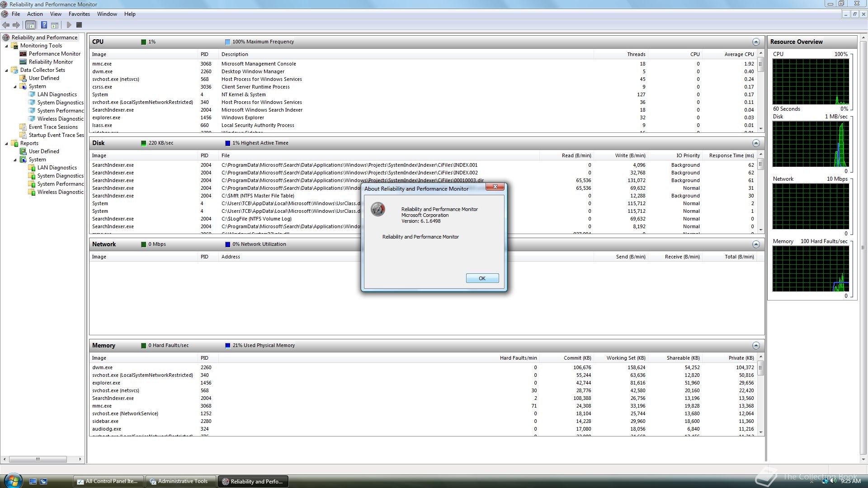The width and height of the screenshot is (868, 488).
Task: Click the CPU graph in Resource Overview
Action: [x=811, y=82]
